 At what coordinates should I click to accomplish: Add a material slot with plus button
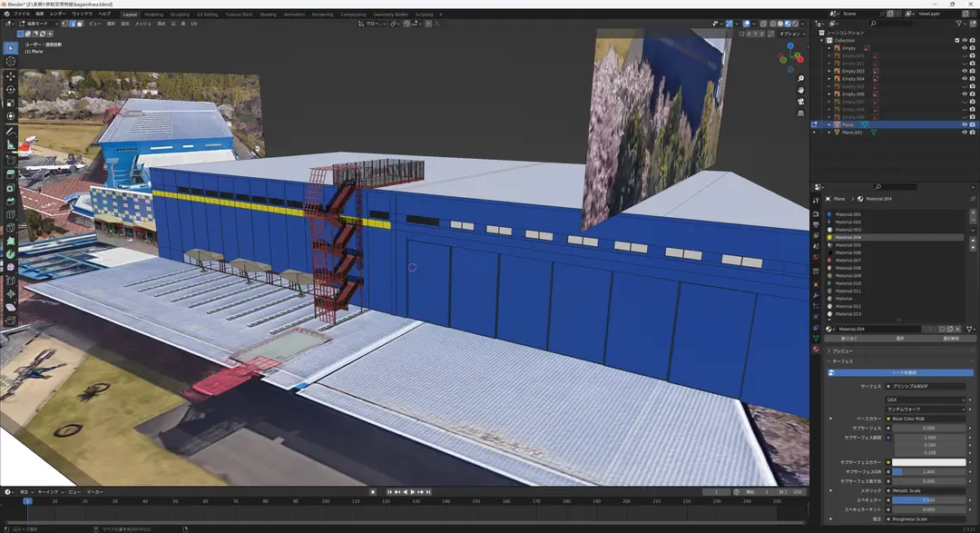point(973,213)
